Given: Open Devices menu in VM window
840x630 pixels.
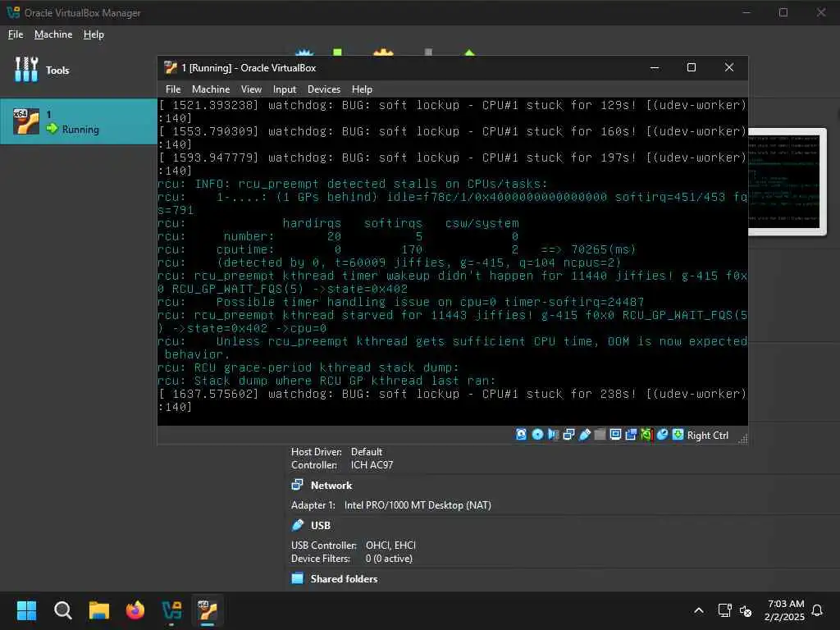Looking at the screenshot, I should (x=323, y=89).
